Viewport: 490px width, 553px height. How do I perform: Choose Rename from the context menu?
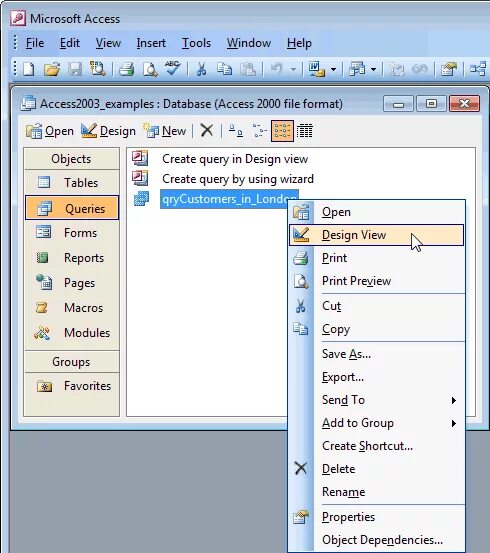click(x=376, y=492)
